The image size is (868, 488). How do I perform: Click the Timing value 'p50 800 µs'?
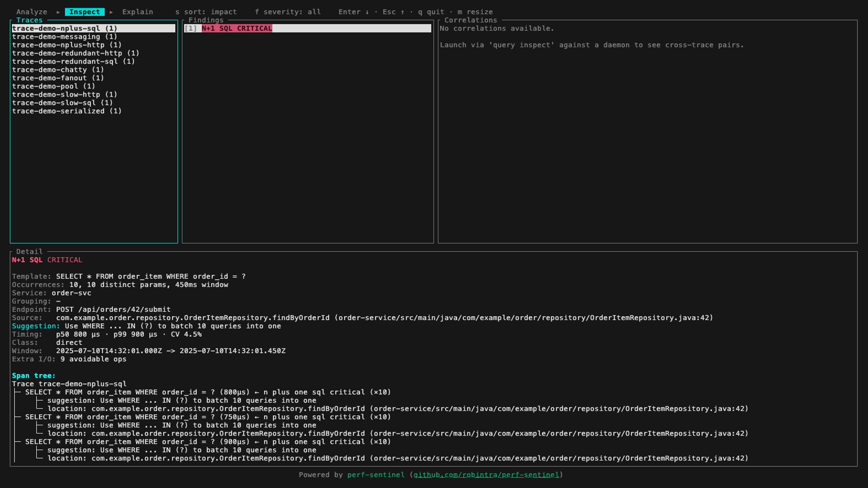(x=80, y=335)
